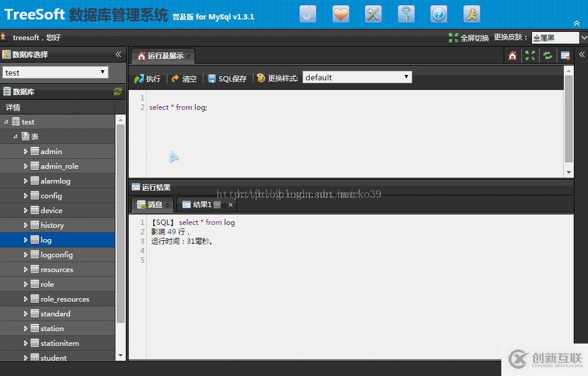Image resolution: width=588 pixels, height=376 pixels.
Task: Collapse the right side panel chevron
Action: [x=582, y=54]
